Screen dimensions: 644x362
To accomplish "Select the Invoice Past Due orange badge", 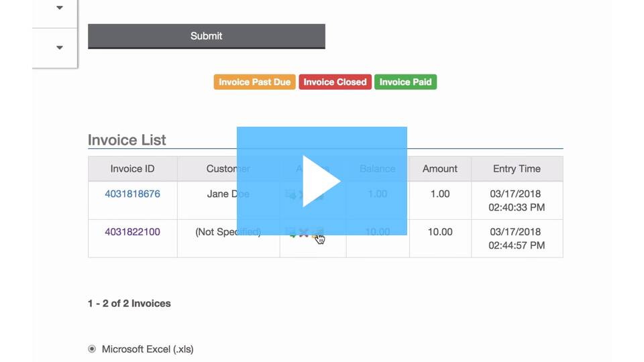I will point(255,82).
